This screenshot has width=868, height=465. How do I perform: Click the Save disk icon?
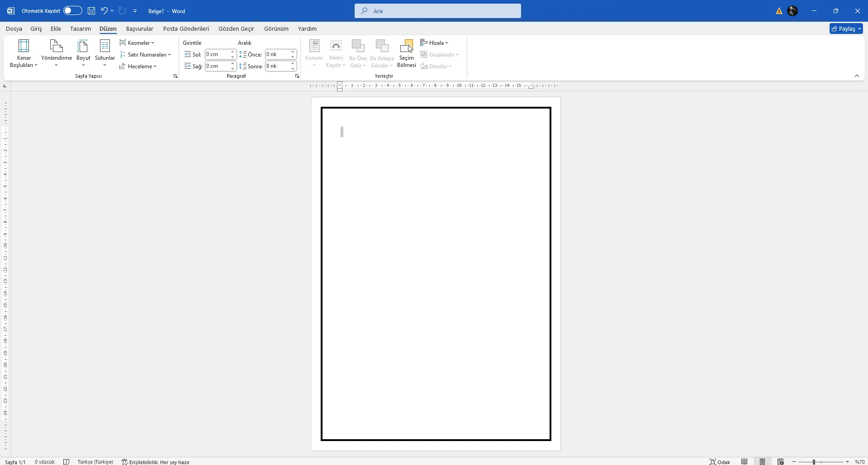click(x=91, y=11)
